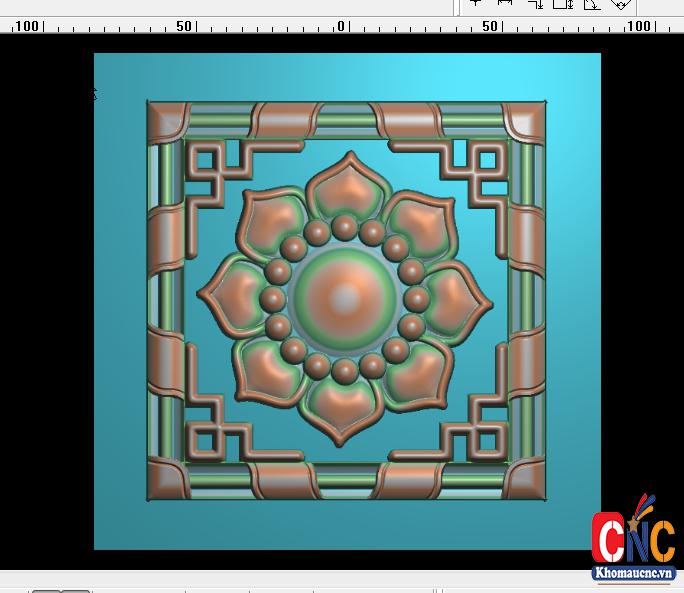Select the central dome of the lotus relief
684x593 pixels.
click(344, 299)
